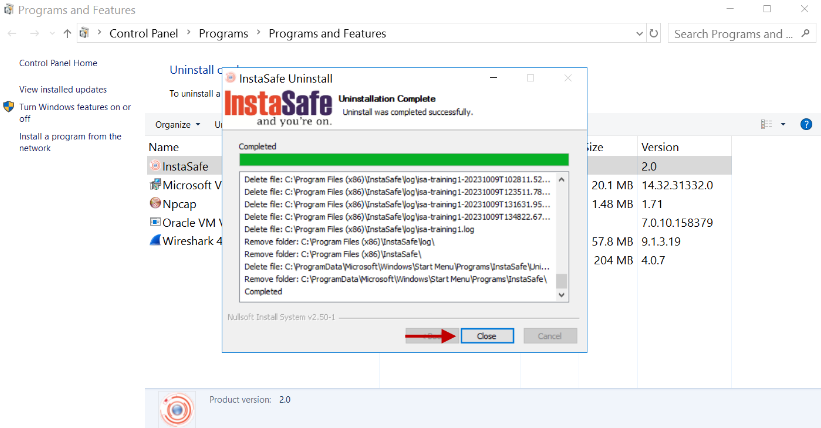
Task: Click the back navigation arrow
Action: [12, 34]
